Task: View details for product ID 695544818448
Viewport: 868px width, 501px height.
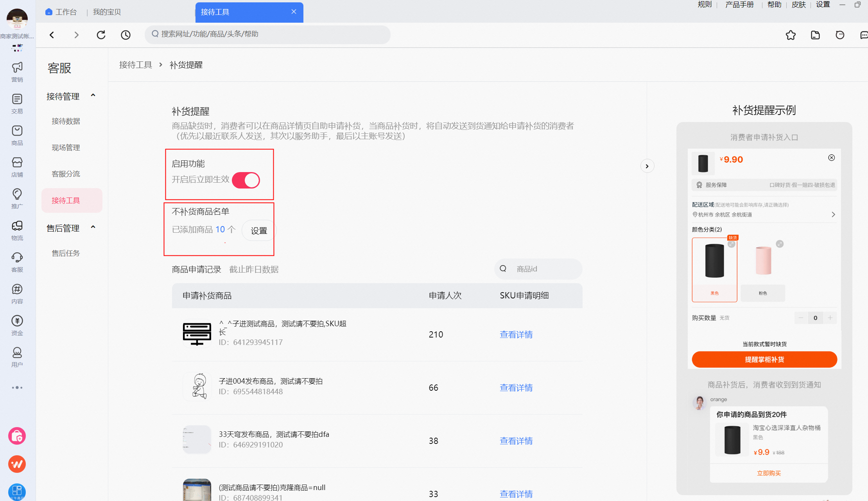Action: (x=516, y=388)
